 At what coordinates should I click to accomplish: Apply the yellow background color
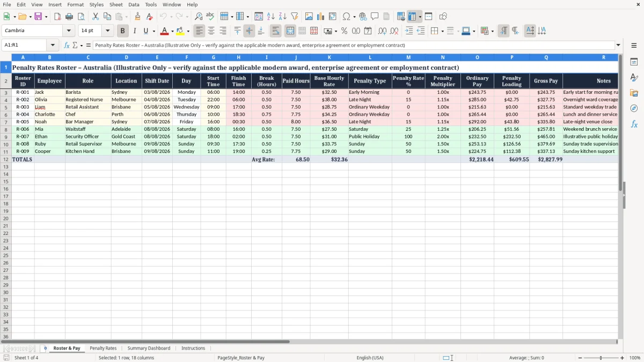[x=180, y=31]
